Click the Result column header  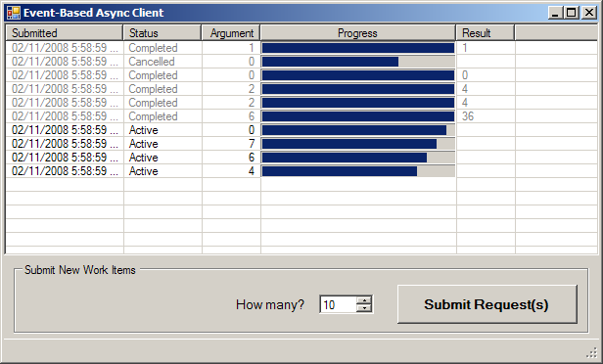point(486,33)
